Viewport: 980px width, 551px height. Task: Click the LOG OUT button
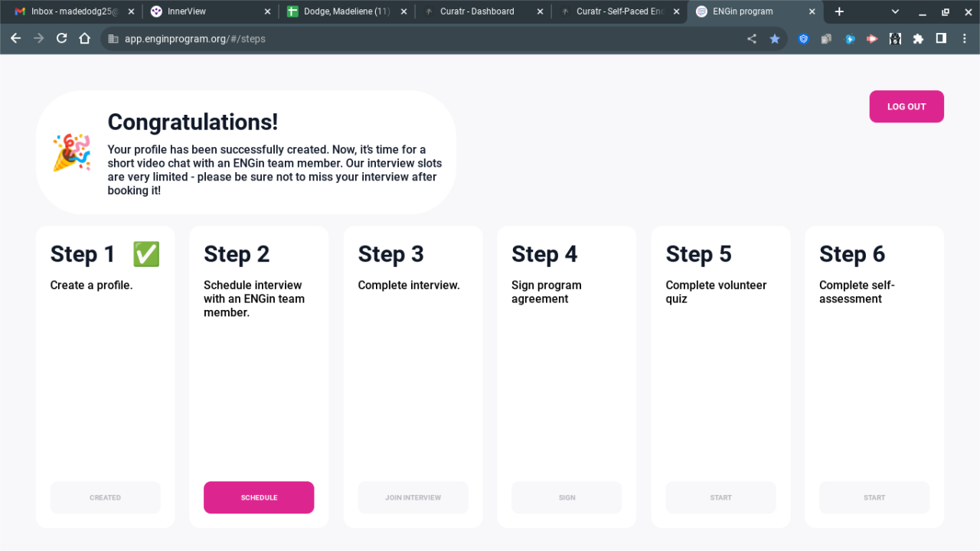(906, 106)
